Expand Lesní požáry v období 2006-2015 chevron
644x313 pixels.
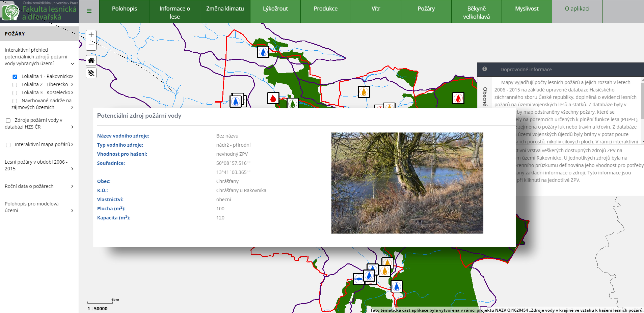(x=72, y=169)
